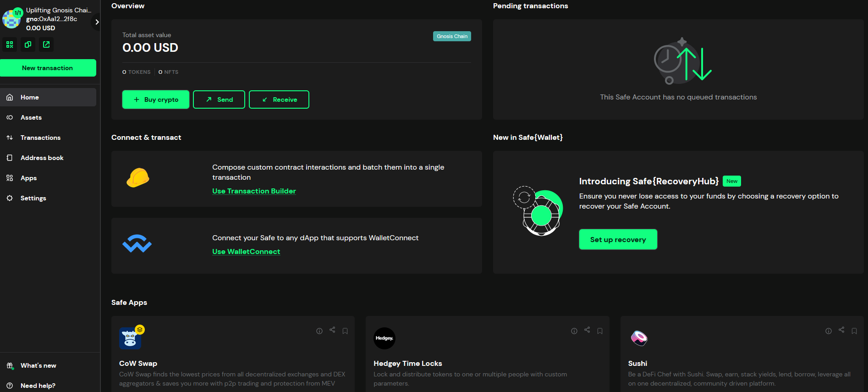This screenshot has height=392, width=868.
Task: Show Sushi info icon
Action: [x=829, y=331]
